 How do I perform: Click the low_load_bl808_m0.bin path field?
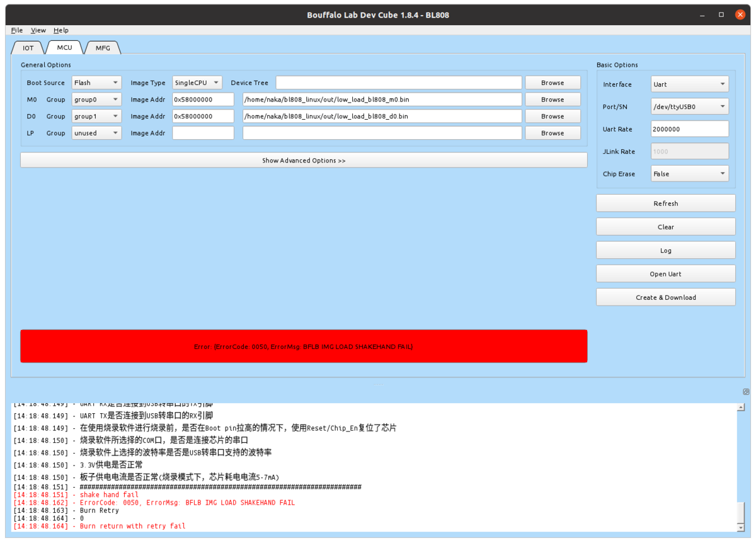[x=382, y=100]
